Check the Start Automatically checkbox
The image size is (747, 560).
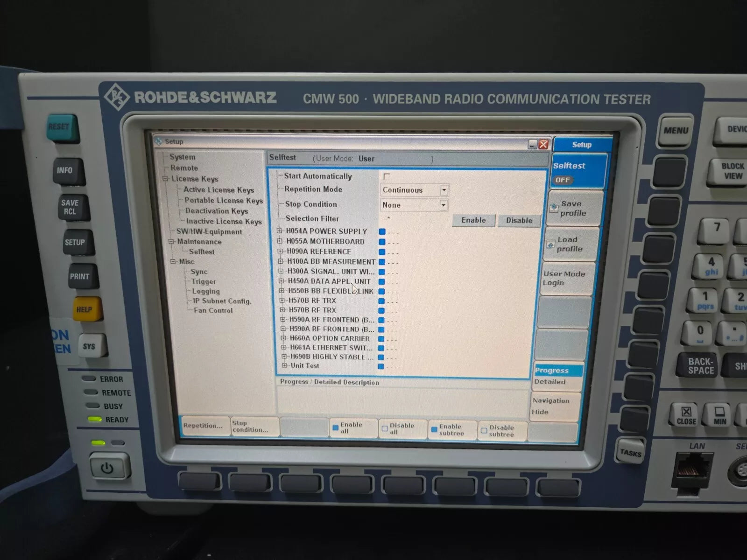click(x=387, y=176)
